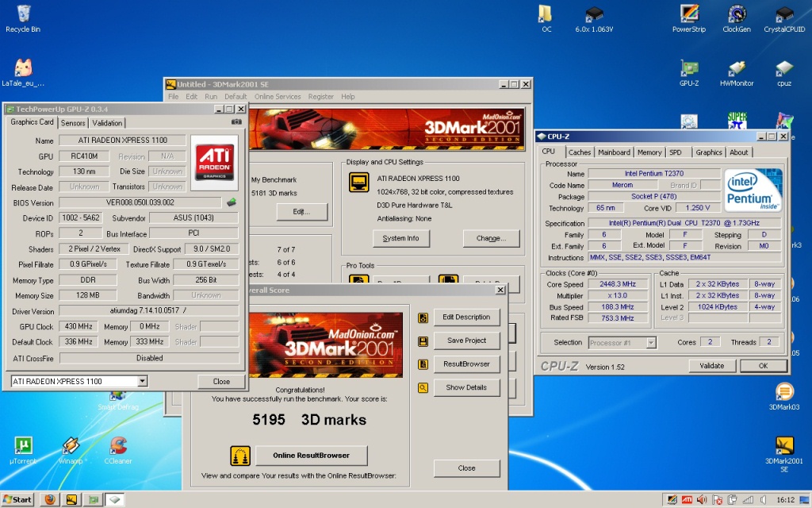Screen dimensions: 812x508
Task: Launch Winamp from the desktop
Action: click(x=71, y=450)
